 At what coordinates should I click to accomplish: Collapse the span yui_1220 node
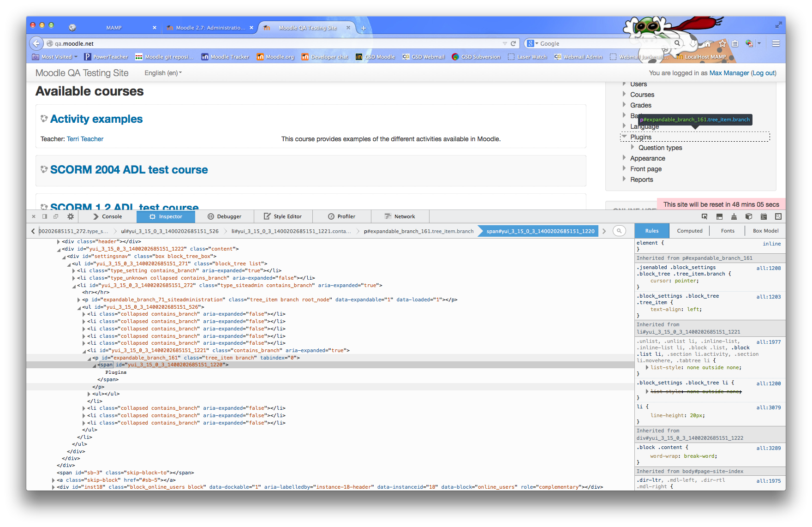coord(95,365)
